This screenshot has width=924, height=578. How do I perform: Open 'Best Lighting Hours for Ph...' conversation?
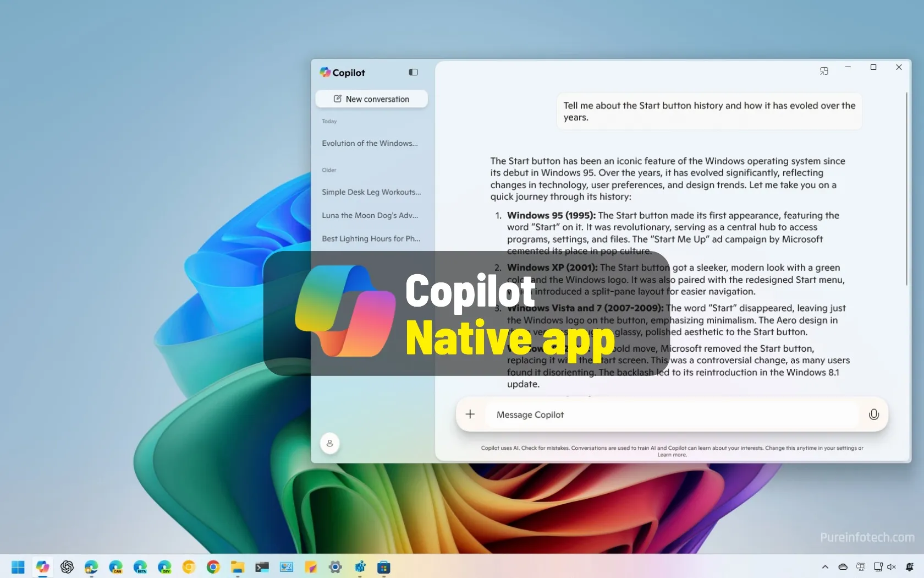click(x=371, y=238)
